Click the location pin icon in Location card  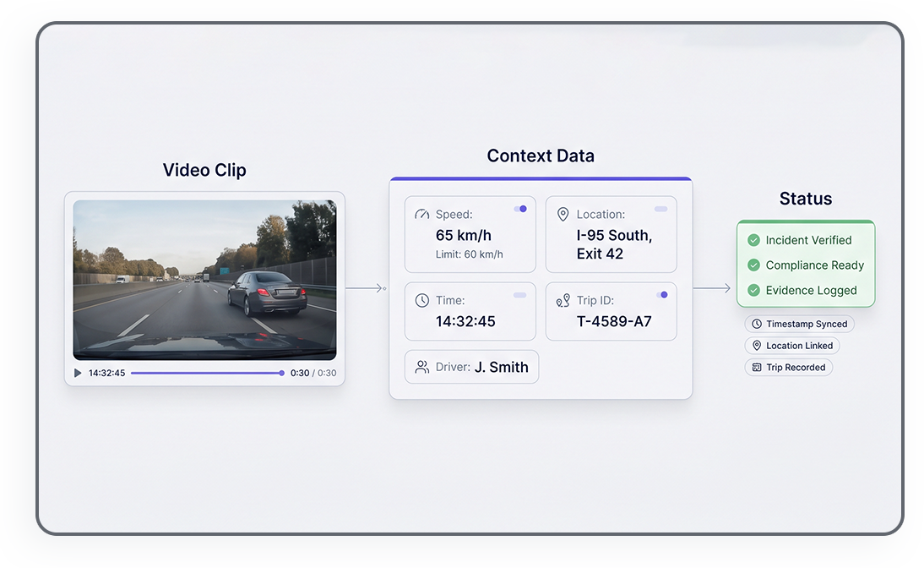click(x=563, y=214)
